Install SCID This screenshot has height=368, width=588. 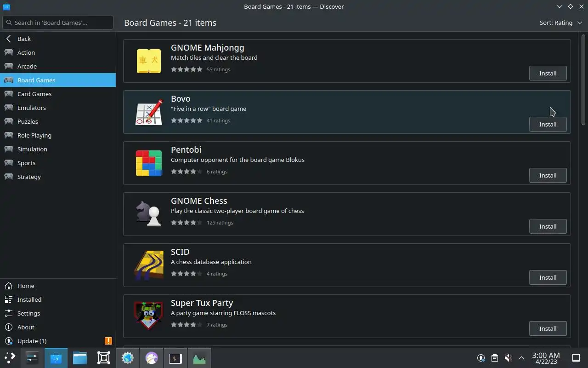[x=548, y=277]
